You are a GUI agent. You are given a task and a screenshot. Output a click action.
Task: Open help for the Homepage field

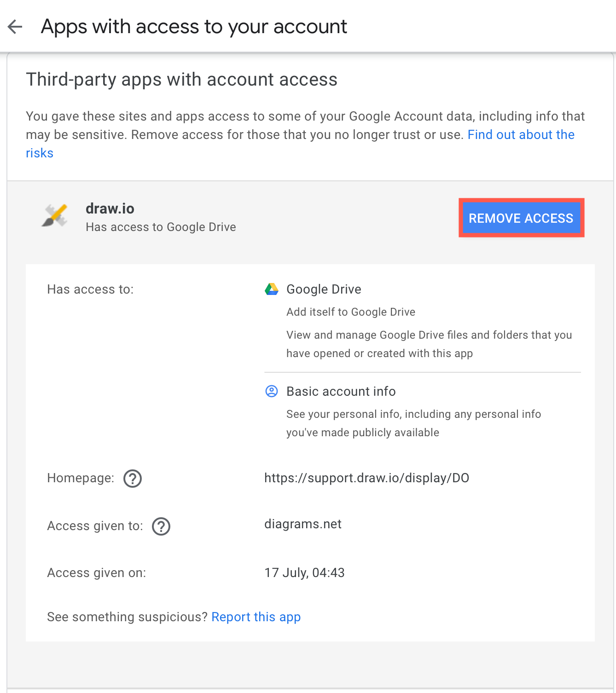(x=132, y=479)
